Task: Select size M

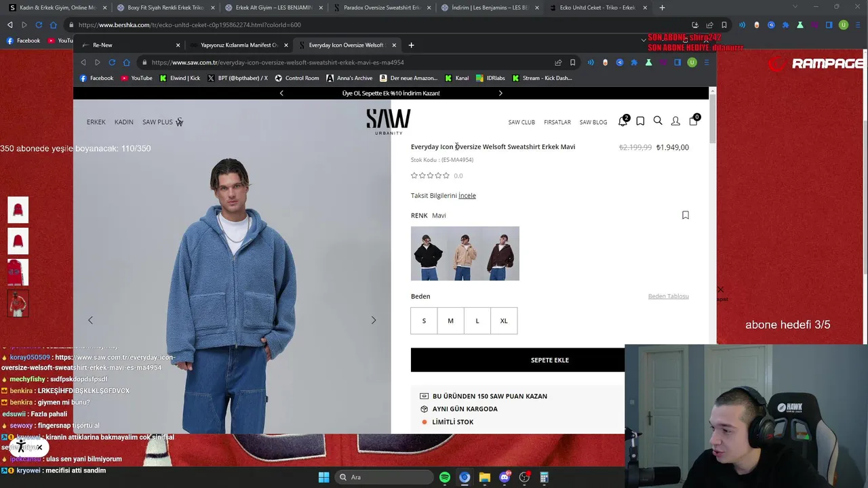Action: 450,321
